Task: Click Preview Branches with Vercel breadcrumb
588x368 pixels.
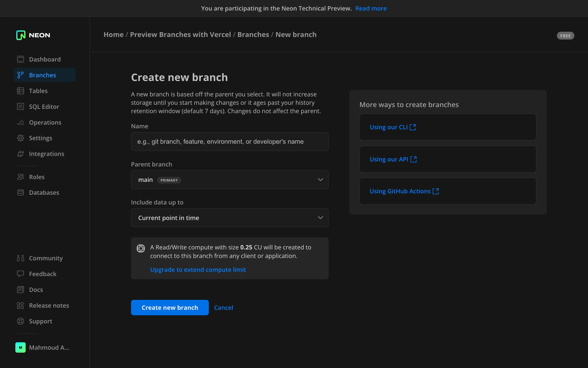Action: [x=180, y=35]
